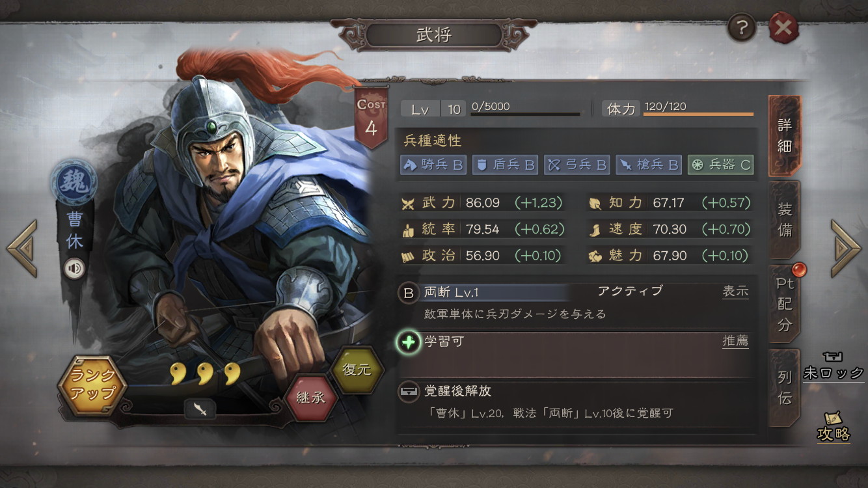Viewport: 868px width, 488px height.
Task: Play the 曹休 voice speaker icon
Action: [x=74, y=267]
